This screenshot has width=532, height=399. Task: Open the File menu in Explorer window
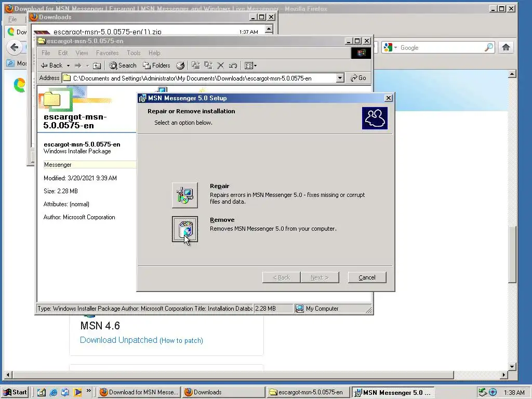[x=46, y=53]
